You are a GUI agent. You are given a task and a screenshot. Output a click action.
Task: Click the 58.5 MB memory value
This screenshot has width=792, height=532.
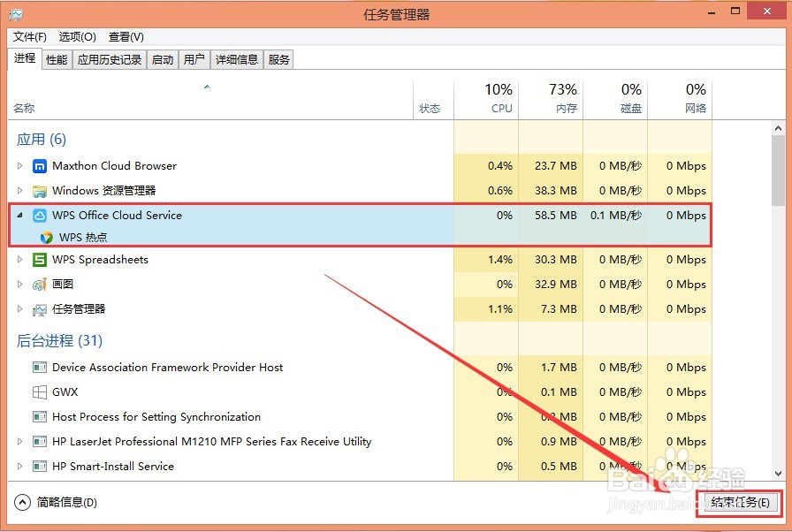556,216
